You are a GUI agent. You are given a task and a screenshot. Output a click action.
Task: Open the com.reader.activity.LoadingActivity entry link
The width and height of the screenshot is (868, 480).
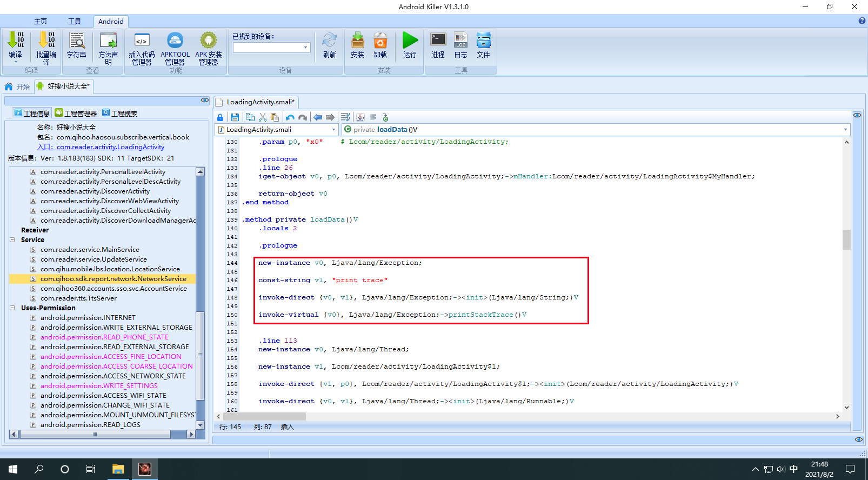pos(101,147)
